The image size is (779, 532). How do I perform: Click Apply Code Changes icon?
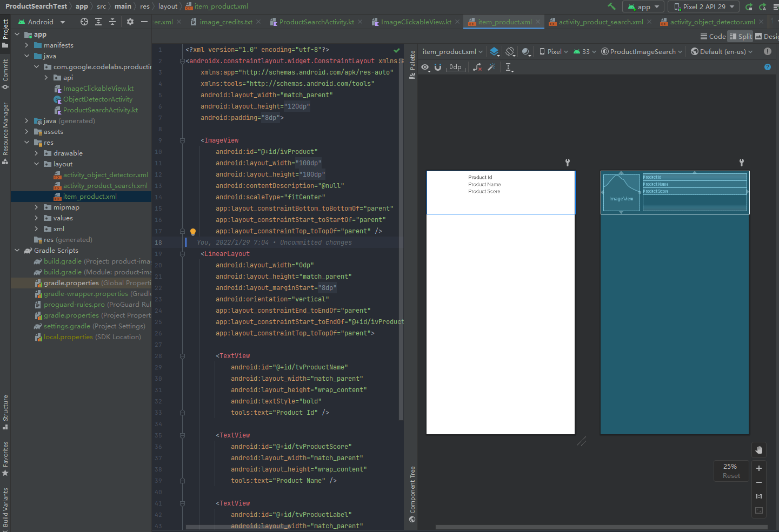tap(763, 6)
